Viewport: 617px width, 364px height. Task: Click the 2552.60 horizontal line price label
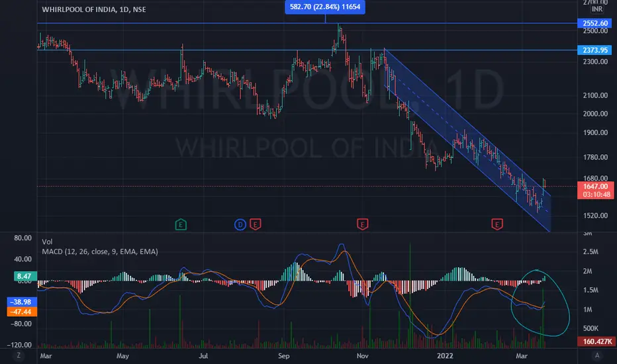pos(595,23)
